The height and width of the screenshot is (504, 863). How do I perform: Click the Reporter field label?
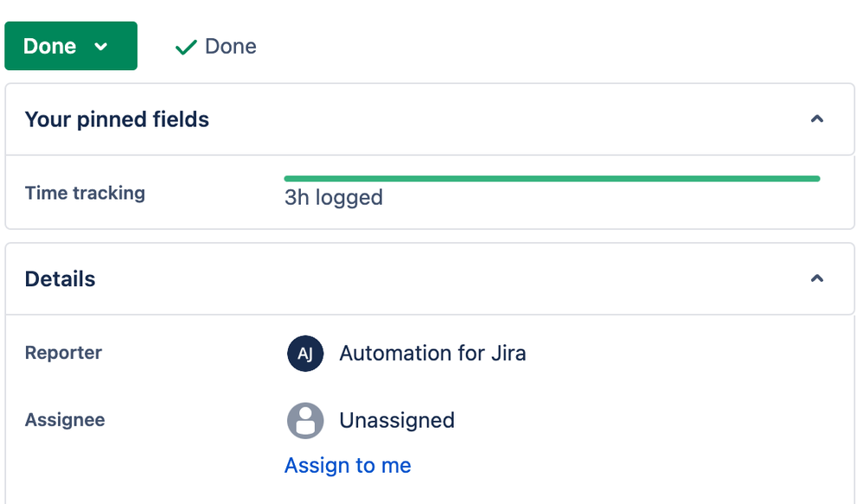[63, 353]
